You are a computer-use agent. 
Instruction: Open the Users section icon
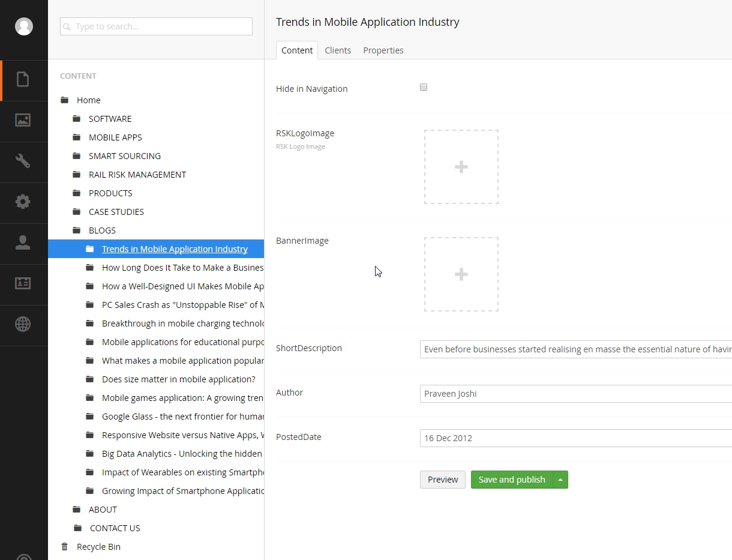tap(24, 243)
